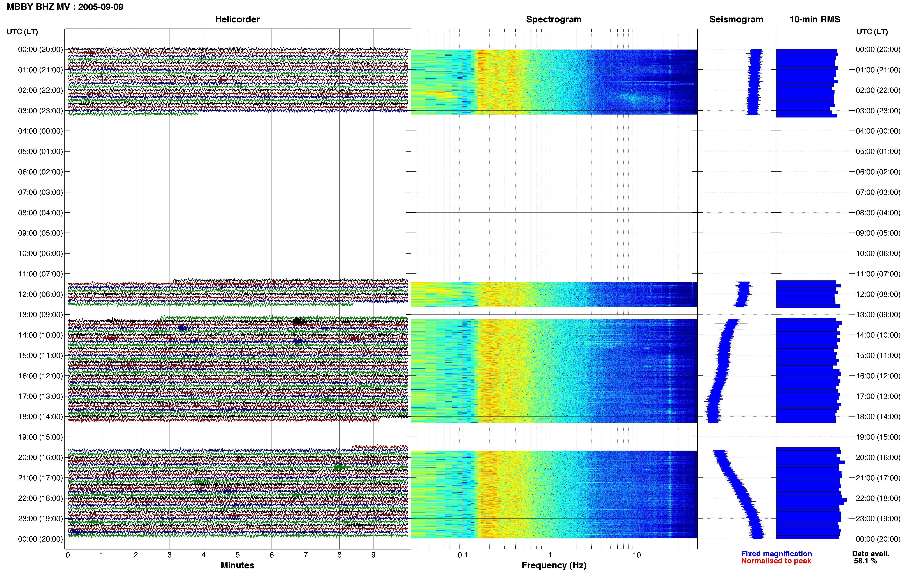The image size is (924, 578).
Task: Click left time label '23:00 (19:00)'
Action: point(41,519)
